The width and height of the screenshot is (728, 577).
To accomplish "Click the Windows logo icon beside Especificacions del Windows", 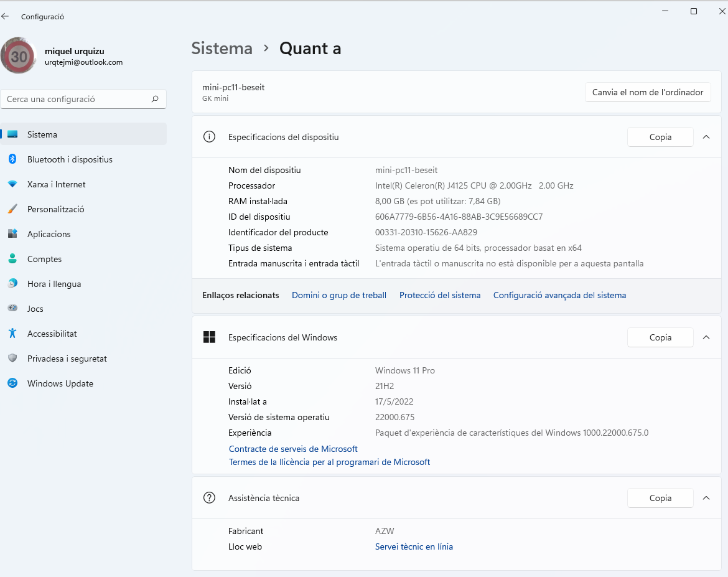I will 210,337.
